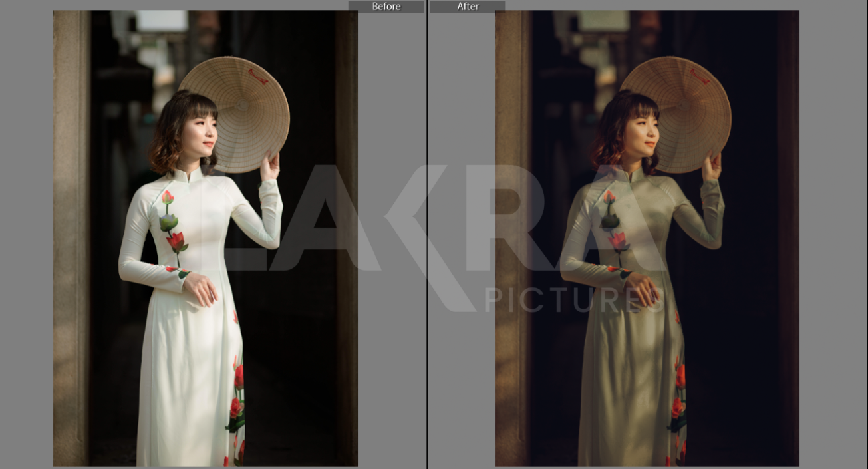Viewport: 868px width, 469px height.
Task: Click the red lotus on After dress chest
Action: coord(619,241)
